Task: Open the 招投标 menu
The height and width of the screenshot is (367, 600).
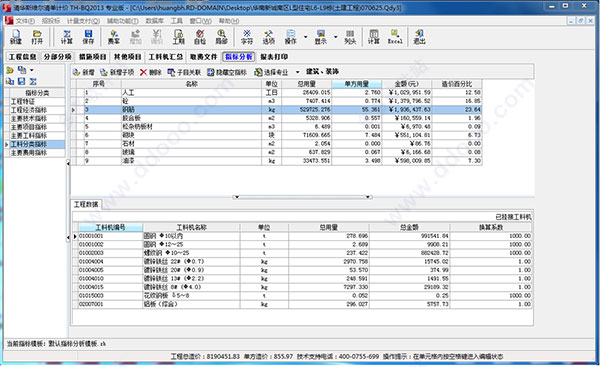Action: click(x=51, y=21)
